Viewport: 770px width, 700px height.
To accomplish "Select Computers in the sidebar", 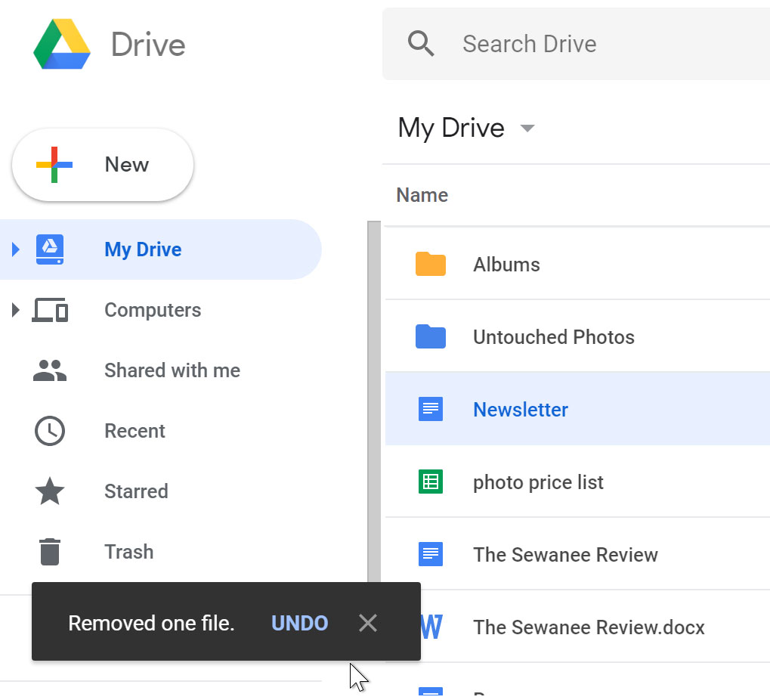I will click(153, 310).
